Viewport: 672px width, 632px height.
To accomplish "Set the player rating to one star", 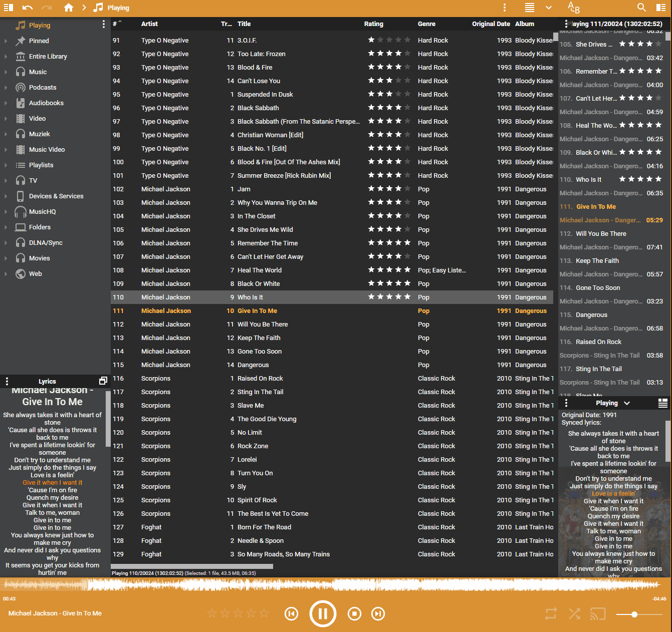I will [212, 613].
